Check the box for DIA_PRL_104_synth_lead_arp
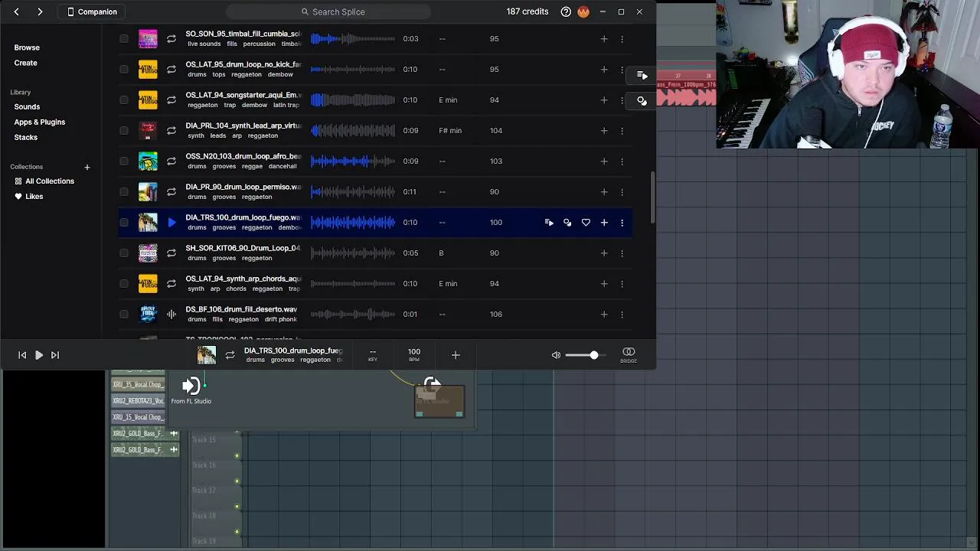 tap(124, 130)
